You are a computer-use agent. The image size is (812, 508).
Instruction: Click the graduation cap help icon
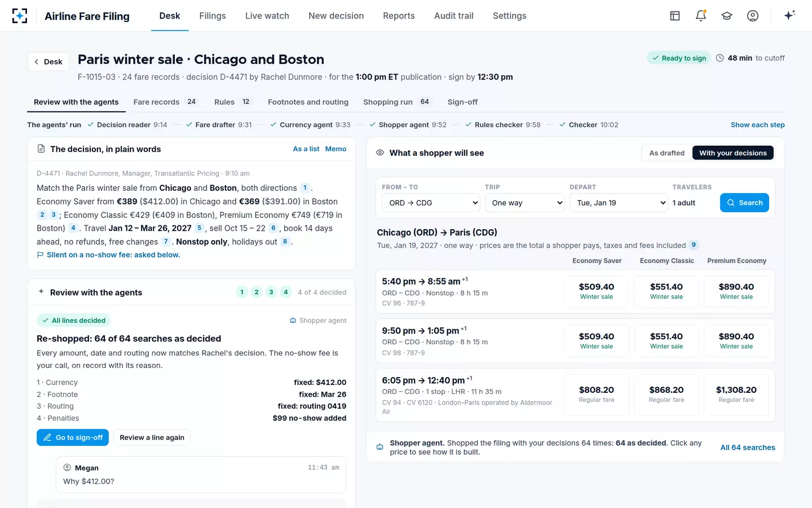pyautogui.click(x=727, y=16)
